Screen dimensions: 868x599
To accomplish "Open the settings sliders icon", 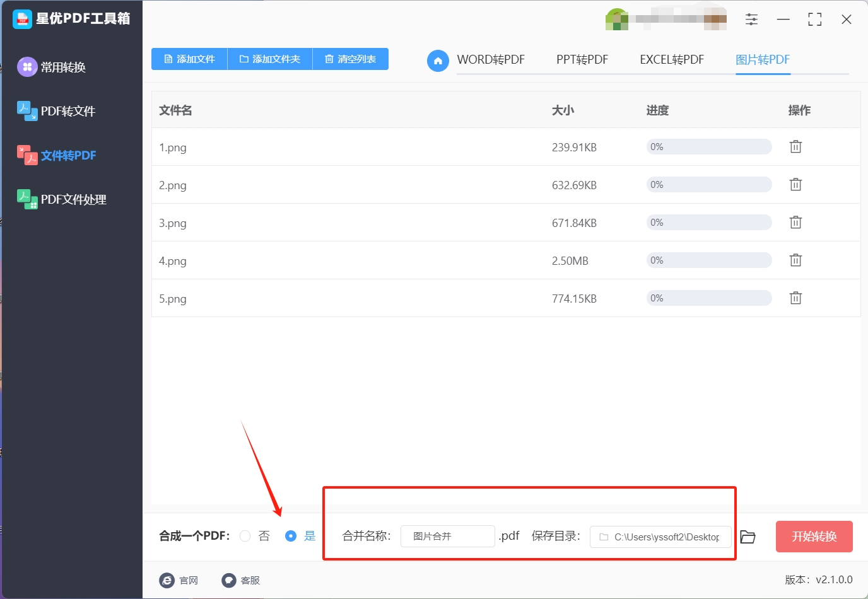I will [x=751, y=20].
